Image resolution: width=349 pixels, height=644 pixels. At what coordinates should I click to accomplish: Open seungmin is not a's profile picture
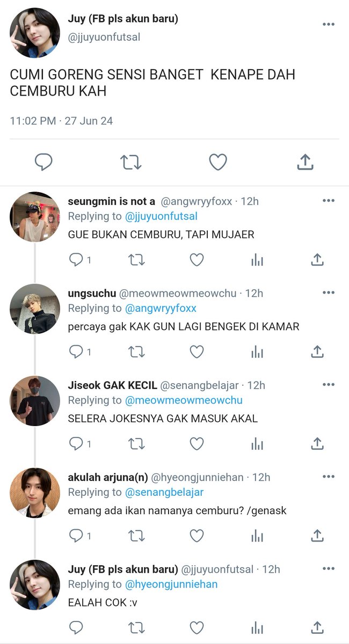(x=35, y=217)
